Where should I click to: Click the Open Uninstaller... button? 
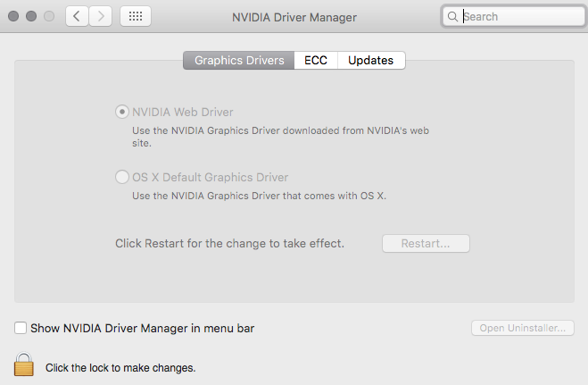click(522, 329)
